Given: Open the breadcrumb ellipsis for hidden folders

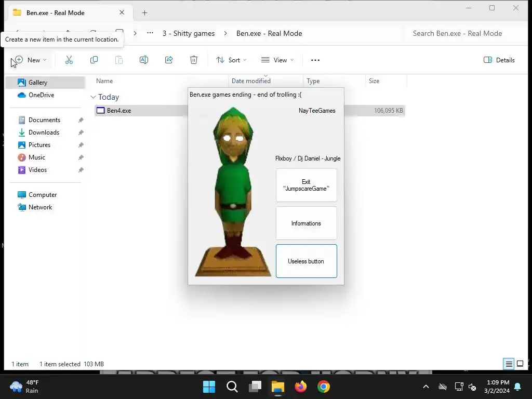Looking at the screenshot, I should 150,33.
